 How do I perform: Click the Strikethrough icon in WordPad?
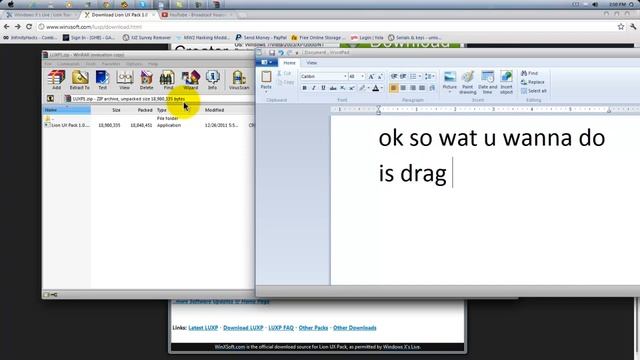click(333, 88)
